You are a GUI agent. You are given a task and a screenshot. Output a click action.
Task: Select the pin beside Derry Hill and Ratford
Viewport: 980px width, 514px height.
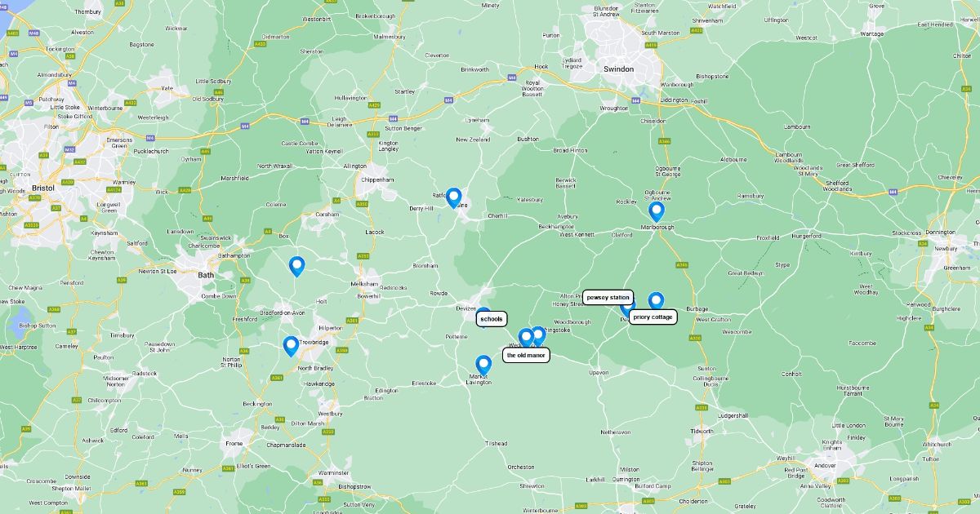(453, 197)
